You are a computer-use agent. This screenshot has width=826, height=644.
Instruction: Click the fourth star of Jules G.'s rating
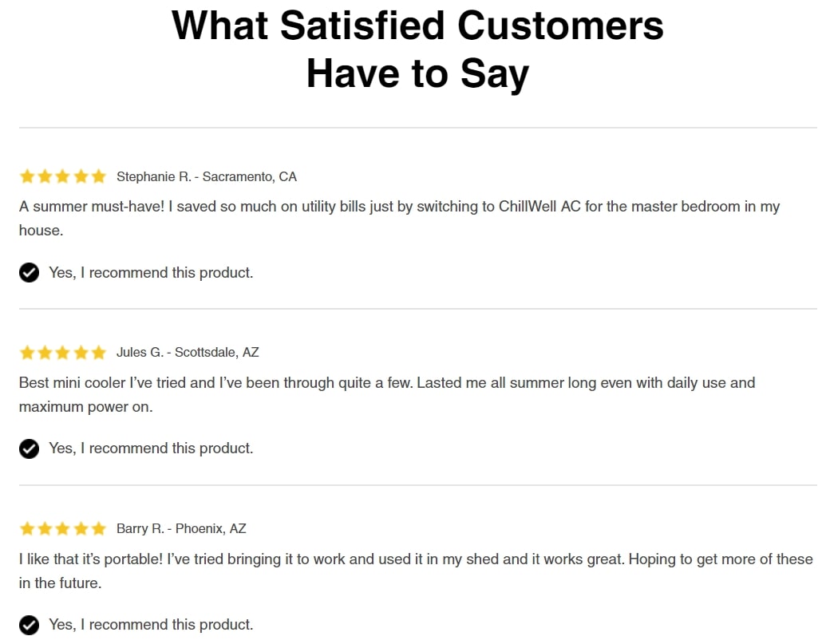(81, 352)
